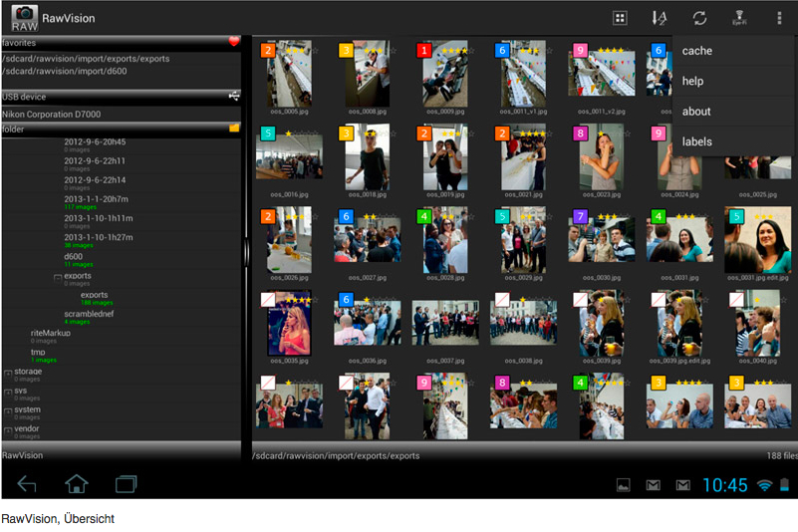798x532 pixels.
Task: Select about from the overflow menu
Action: [733, 112]
